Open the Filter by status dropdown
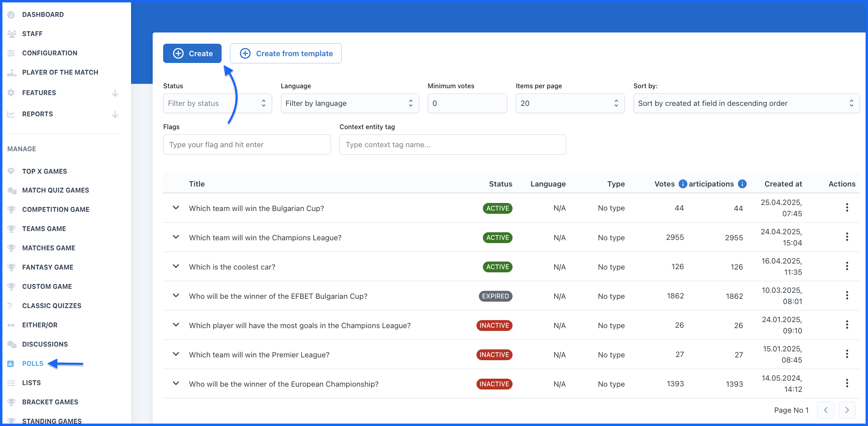Screen dimensions: 868x426 click(x=217, y=103)
